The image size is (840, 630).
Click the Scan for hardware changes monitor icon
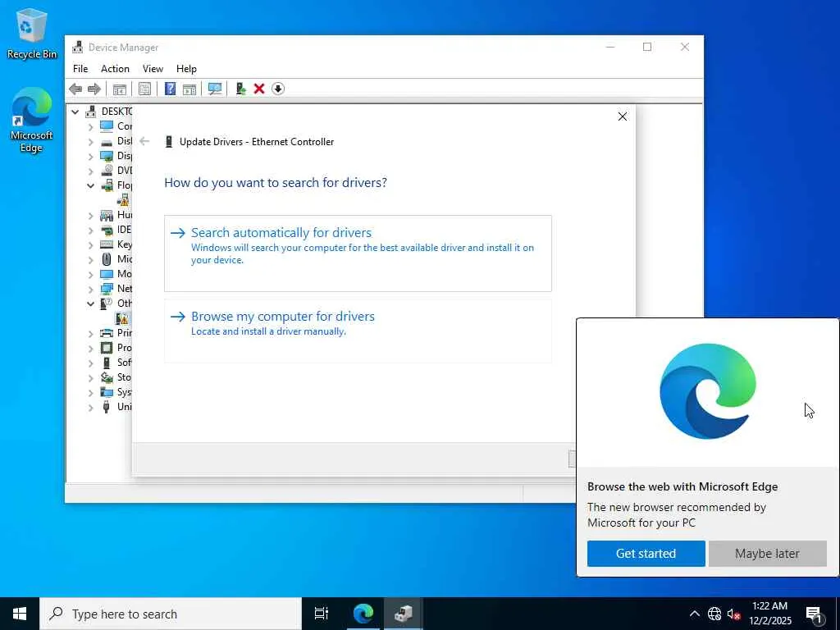pos(215,89)
